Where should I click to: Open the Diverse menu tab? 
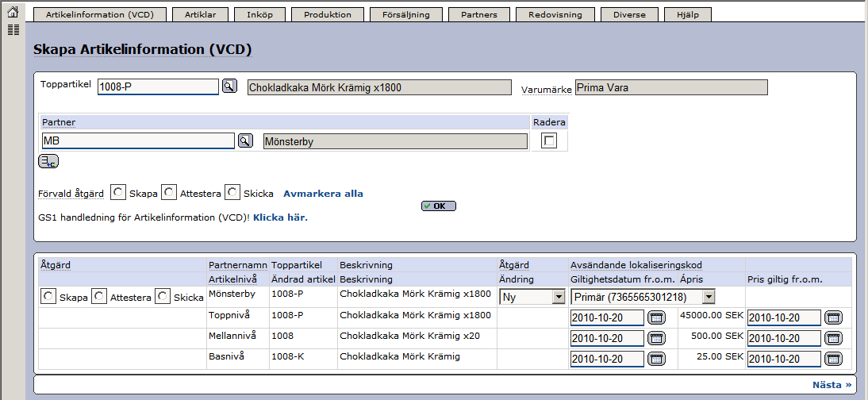pyautogui.click(x=629, y=15)
